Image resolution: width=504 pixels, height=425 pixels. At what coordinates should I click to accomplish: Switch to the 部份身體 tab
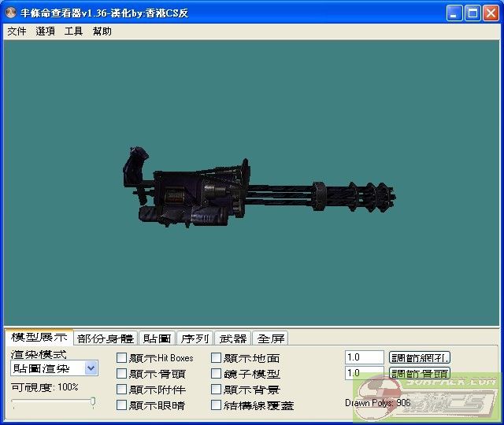click(106, 338)
